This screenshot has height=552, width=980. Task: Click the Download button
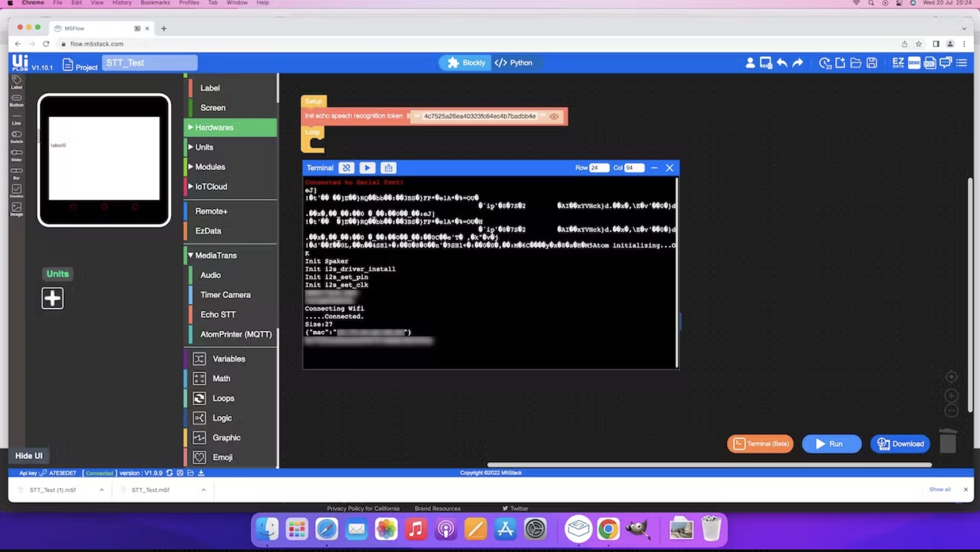[900, 443]
